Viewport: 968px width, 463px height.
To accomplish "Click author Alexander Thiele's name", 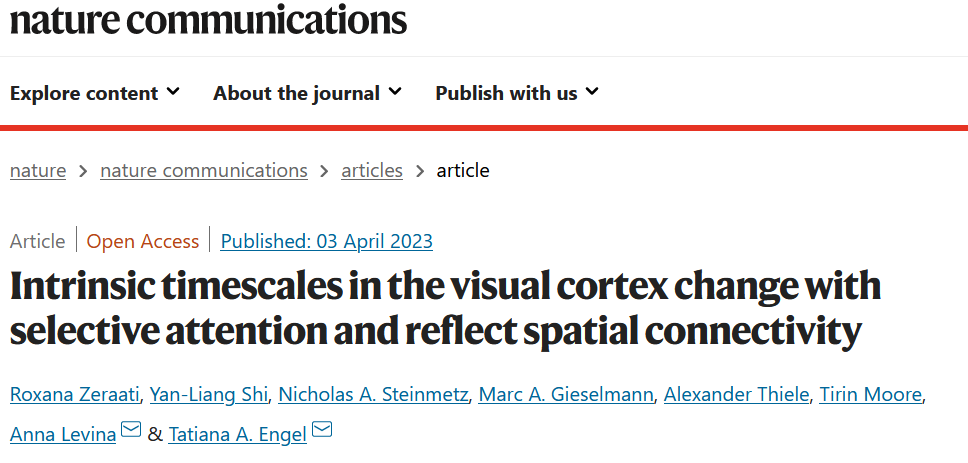I will (738, 395).
